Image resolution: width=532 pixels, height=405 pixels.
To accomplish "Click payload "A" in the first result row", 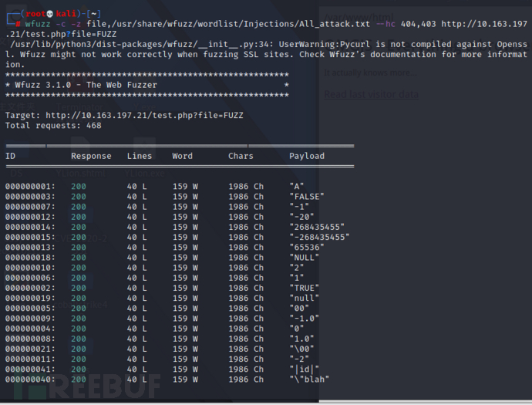I will (x=297, y=187).
